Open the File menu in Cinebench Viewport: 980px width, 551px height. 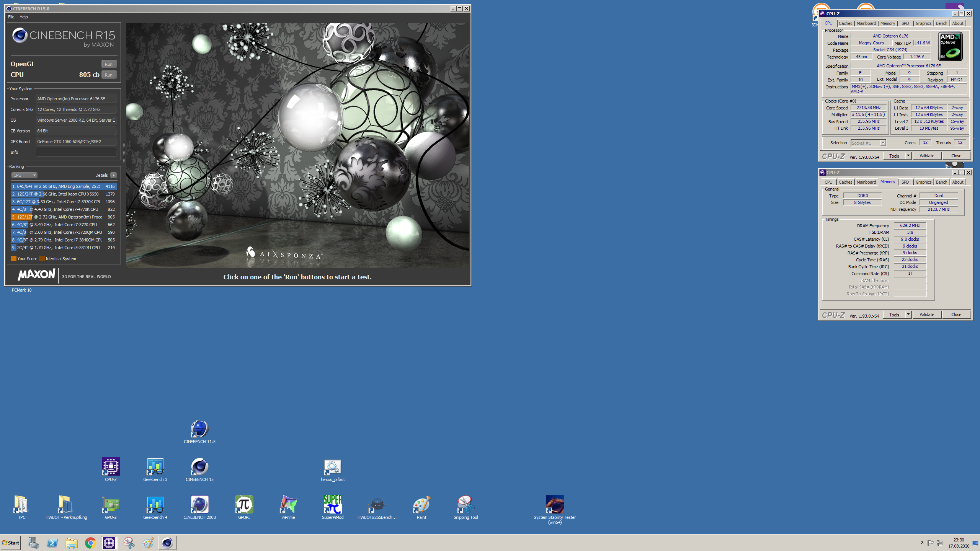point(11,17)
